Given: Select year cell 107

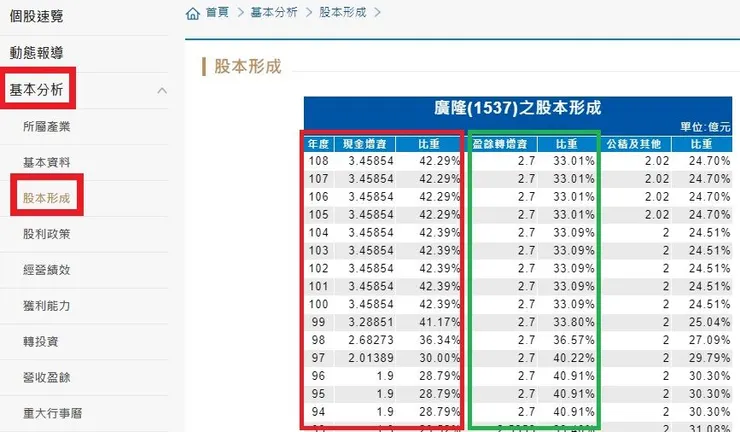Looking at the screenshot, I should click(x=319, y=179).
